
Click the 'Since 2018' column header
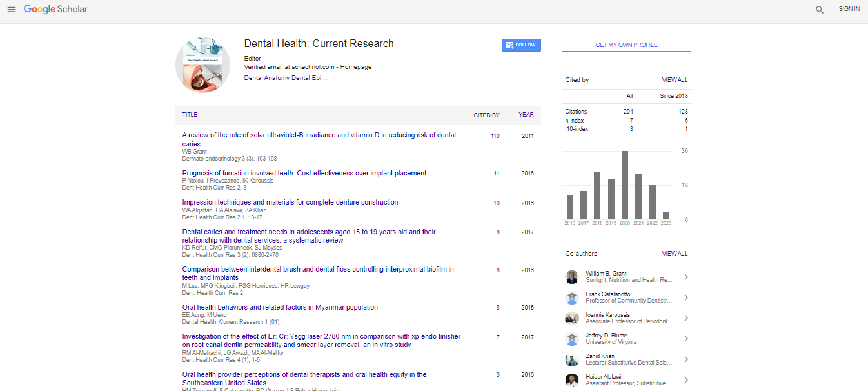tap(673, 96)
